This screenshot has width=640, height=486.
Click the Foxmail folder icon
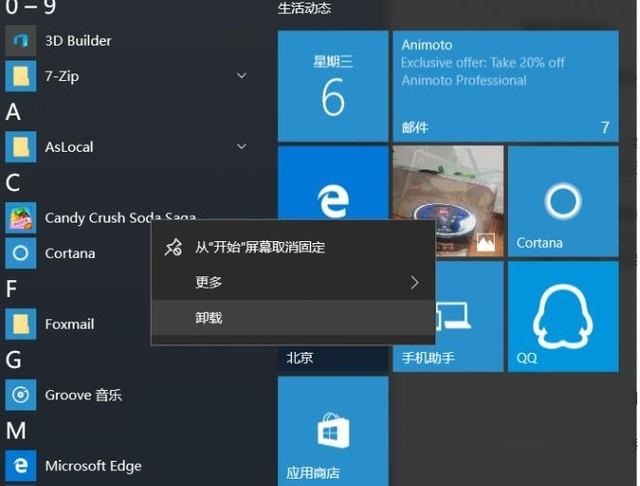pyautogui.click(x=20, y=324)
